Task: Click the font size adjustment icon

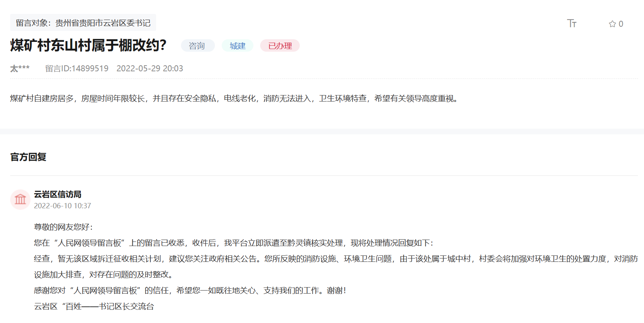Action: [x=572, y=23]
